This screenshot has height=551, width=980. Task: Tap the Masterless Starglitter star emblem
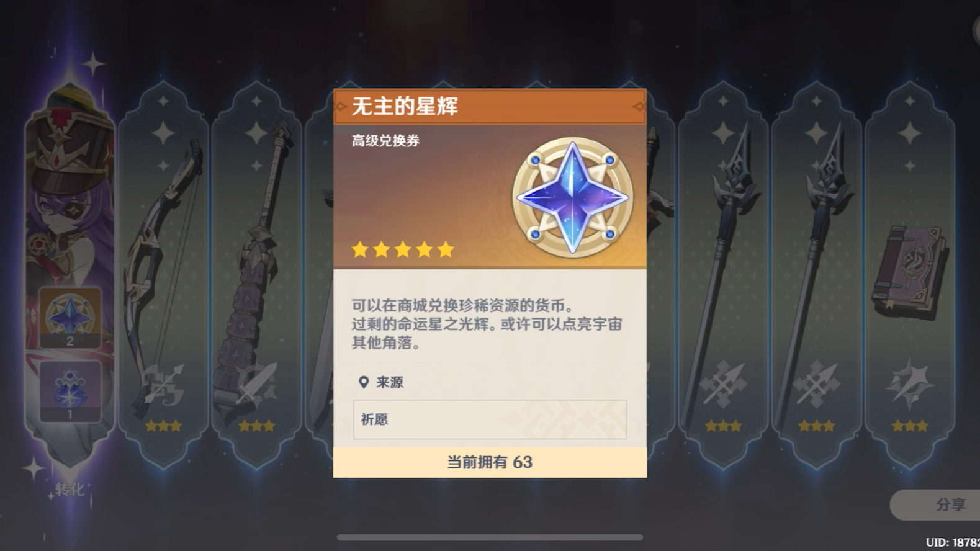click(x=572, y=197)
